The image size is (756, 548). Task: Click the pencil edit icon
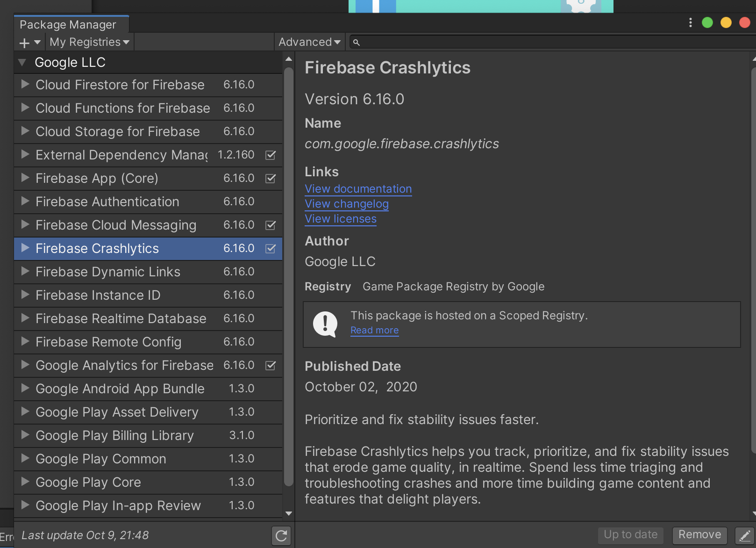(x=744, y=535)
